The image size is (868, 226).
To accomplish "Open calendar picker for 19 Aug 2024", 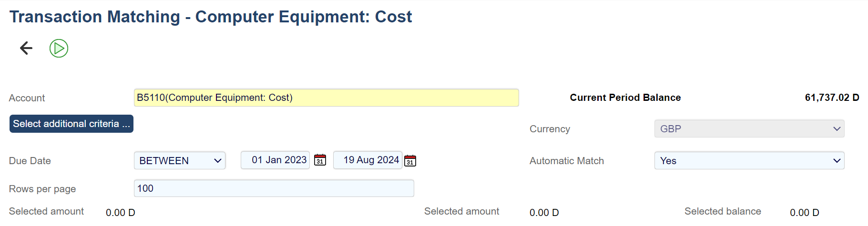I will 410,161.
